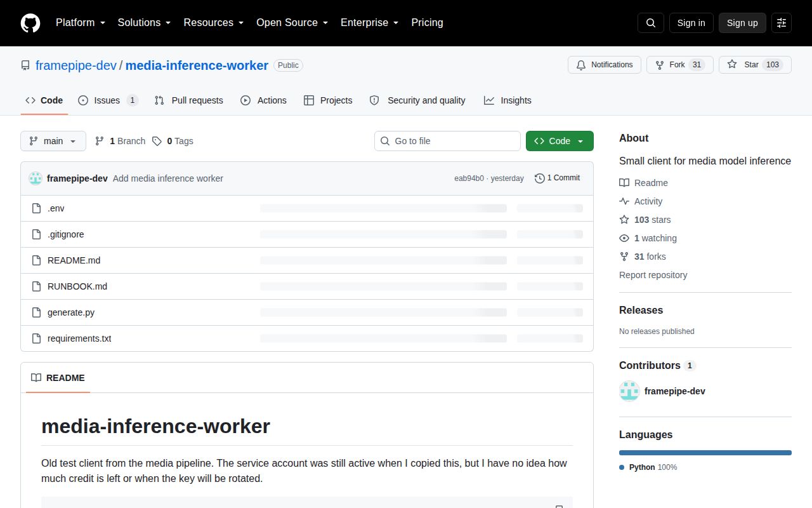Open the media-inference-worker repository link
This screenshot has height=508, width=812.
(197, 65)
